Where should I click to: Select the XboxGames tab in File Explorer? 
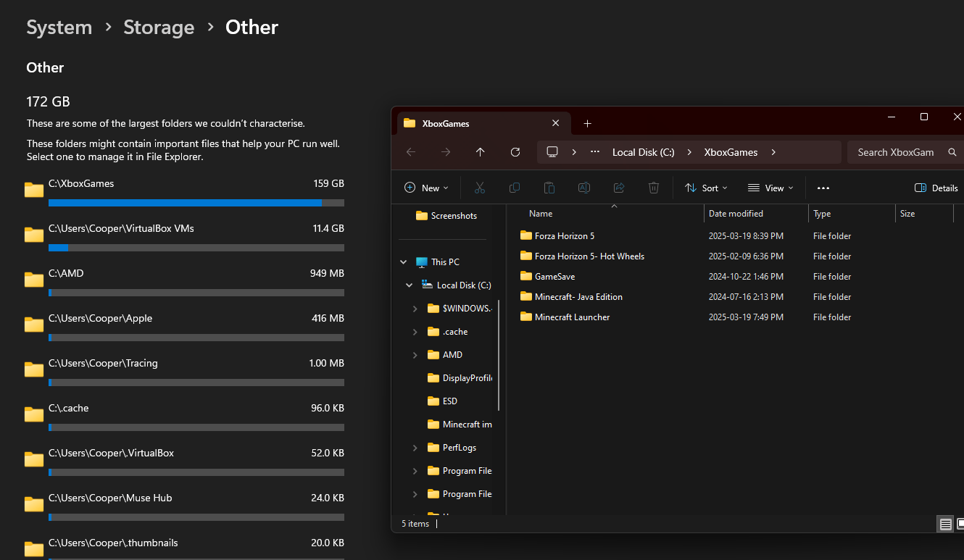pos(484,123)
